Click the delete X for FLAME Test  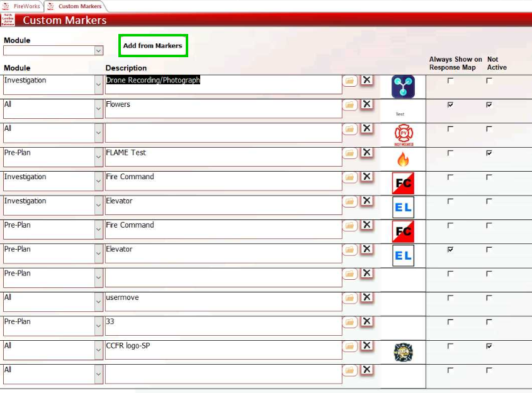tap(366, 153)
